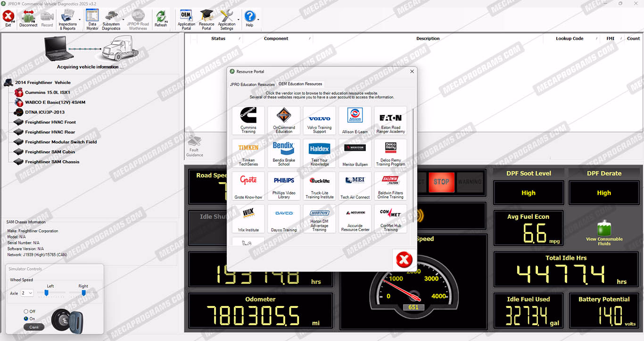Image resolution: width=644 pixels, height=341 pixels.
Task: Open Volvo Training Support resource
Action: [x=319, y=120]
